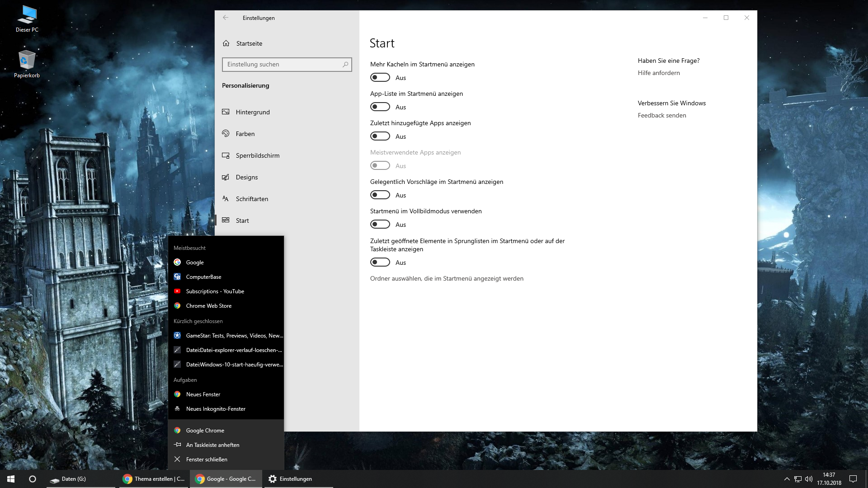Open Designs settings page
This screenshot has height=488, width=868.
point(246,177)
